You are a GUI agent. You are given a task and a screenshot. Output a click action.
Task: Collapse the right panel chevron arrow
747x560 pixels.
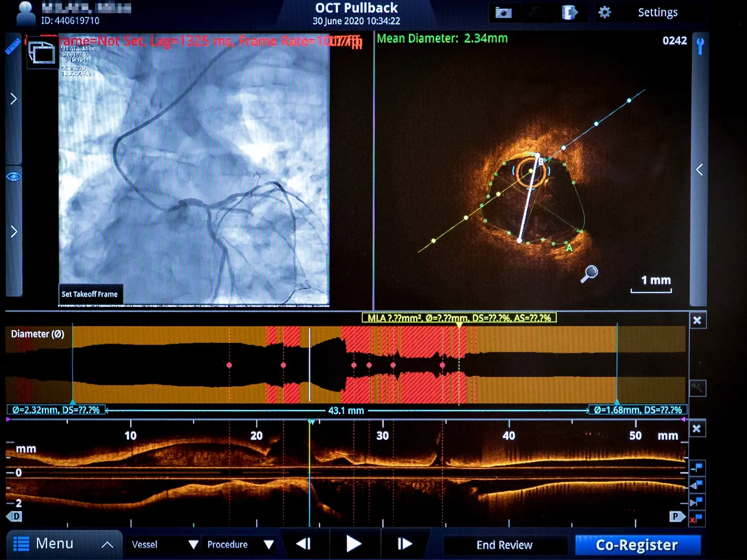[699, 170]
